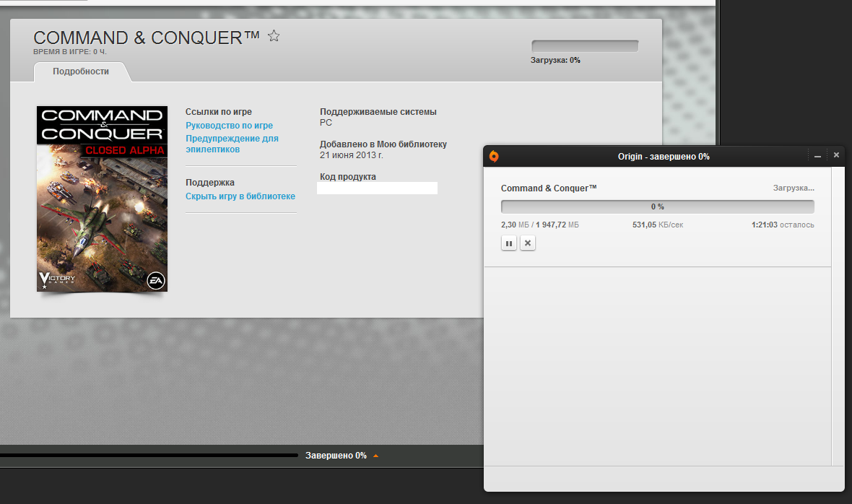Mark Command & Conquer as favorite with star
The width and height of the screenshot is (852, 504).
pyautogui.click(x=274, y=36)
